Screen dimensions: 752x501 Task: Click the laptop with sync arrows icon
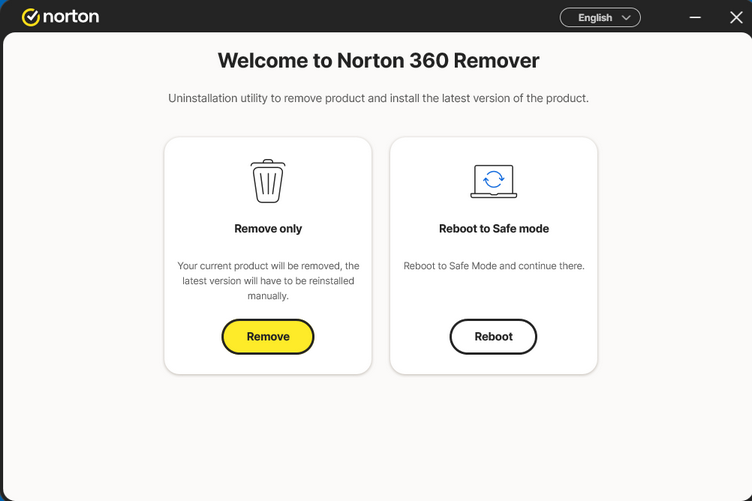pyautogui.click(x=493, y=181)
